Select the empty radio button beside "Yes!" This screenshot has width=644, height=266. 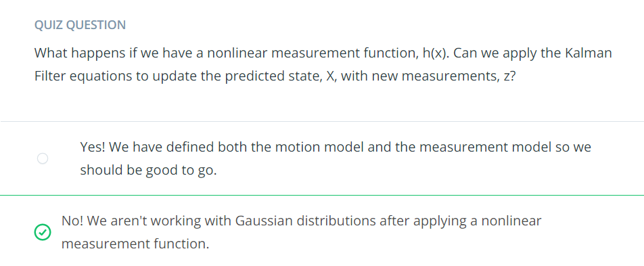43,158
